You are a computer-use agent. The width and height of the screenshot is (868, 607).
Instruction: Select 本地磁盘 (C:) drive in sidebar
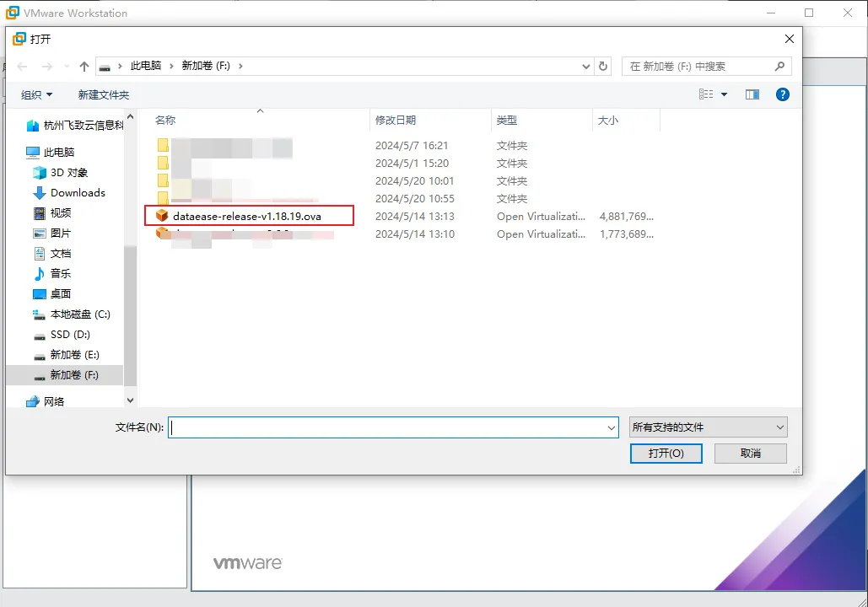[80, 314]
